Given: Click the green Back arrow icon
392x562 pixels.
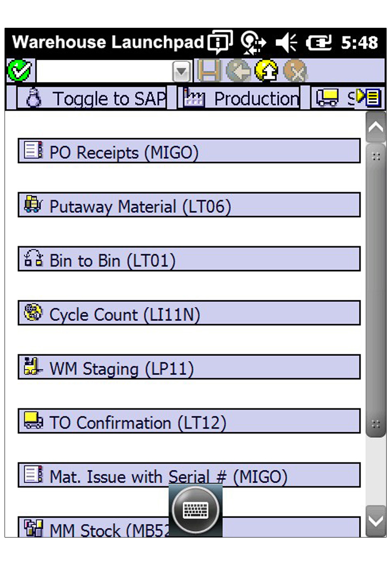Looking at the screenshot, I should coord(238,71).
